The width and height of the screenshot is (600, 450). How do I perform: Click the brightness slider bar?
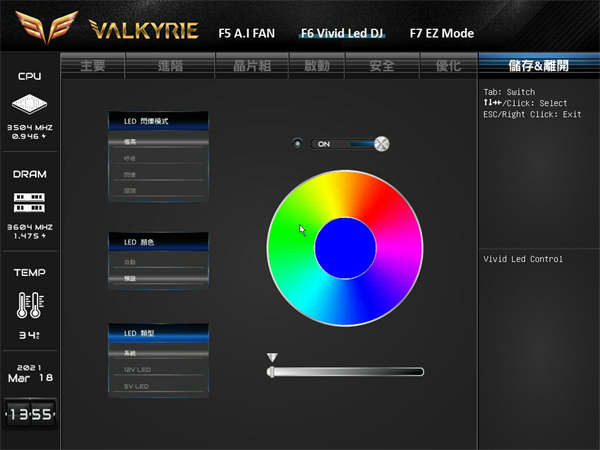[345, 372]
